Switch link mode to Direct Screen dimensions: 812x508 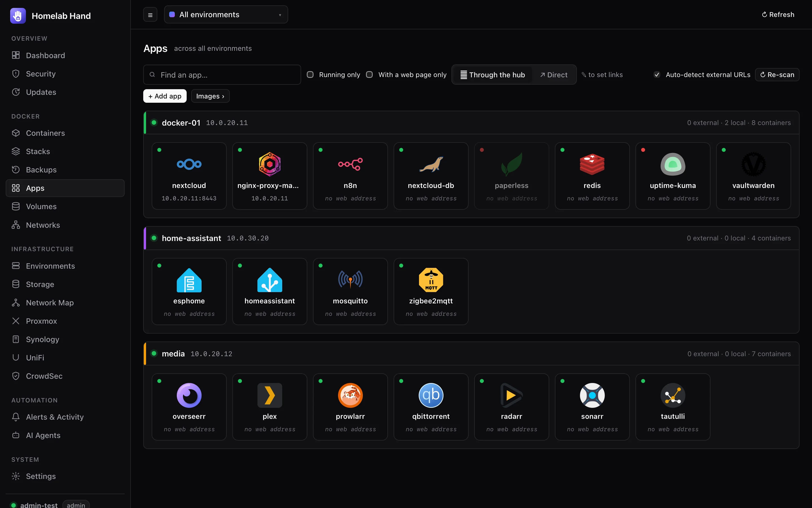tap(554, 75)
